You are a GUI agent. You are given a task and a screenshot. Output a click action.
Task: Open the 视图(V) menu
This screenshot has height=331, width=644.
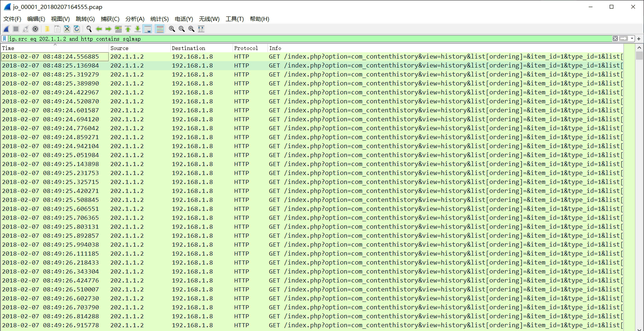60,19
